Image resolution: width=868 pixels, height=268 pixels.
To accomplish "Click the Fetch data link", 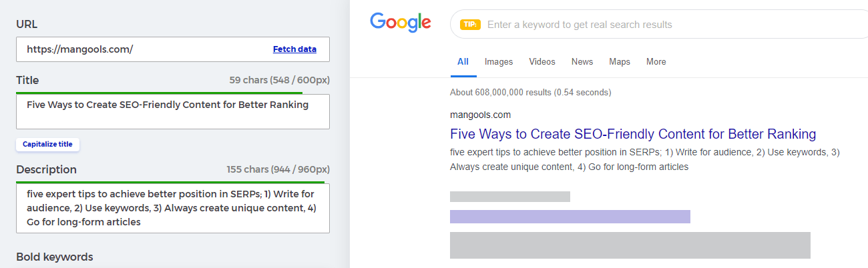I will [294, 49].
